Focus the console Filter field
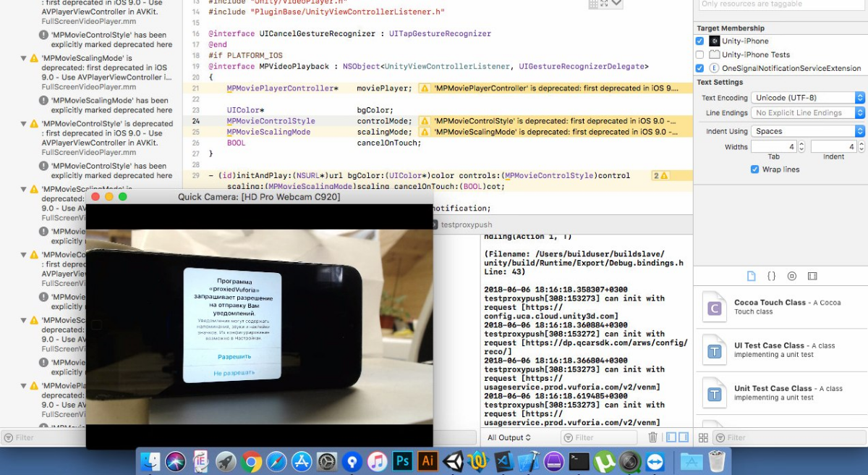This screenshot has width=868, height=475. click(x=599, y=437)
